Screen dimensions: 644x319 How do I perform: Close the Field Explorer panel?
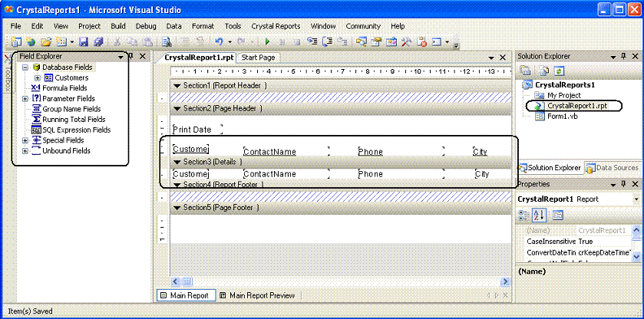click(x=142, y=56)
